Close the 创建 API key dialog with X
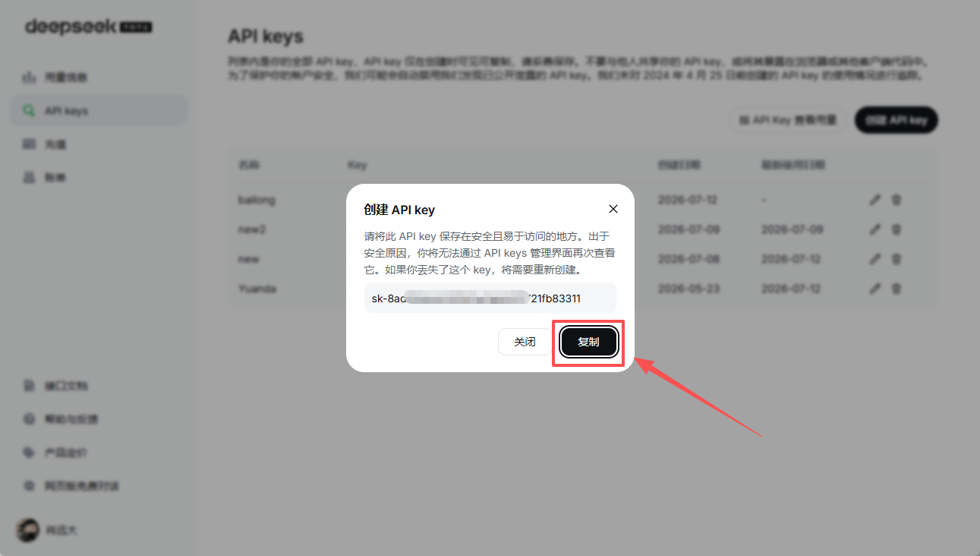 click(x=613, y=209)
